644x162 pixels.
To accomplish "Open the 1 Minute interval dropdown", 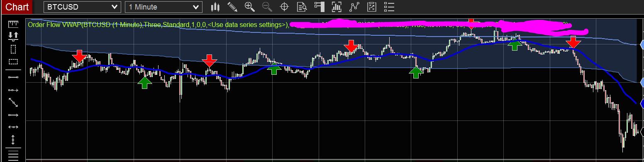I will point(163,7).
